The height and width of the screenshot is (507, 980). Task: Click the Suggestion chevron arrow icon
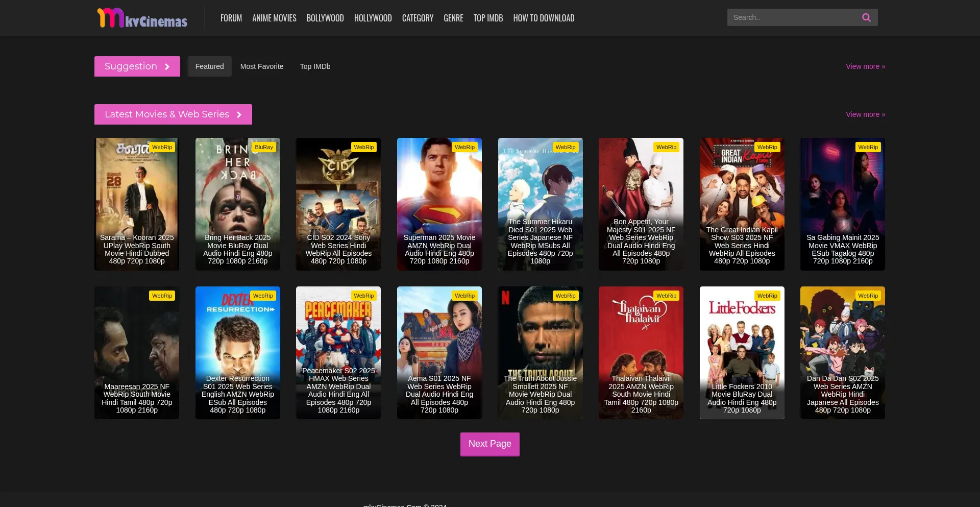167,66
